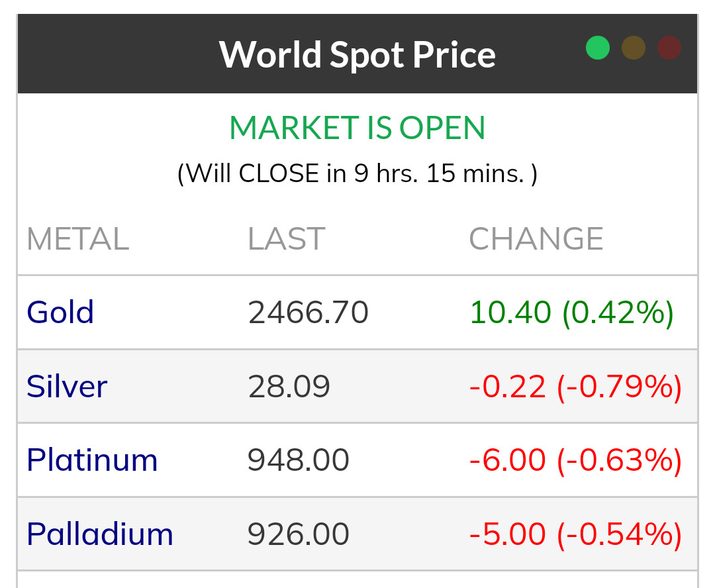This screenshot has height=588, width=715.
Task: Click the amber status dot
Action: 634,48
